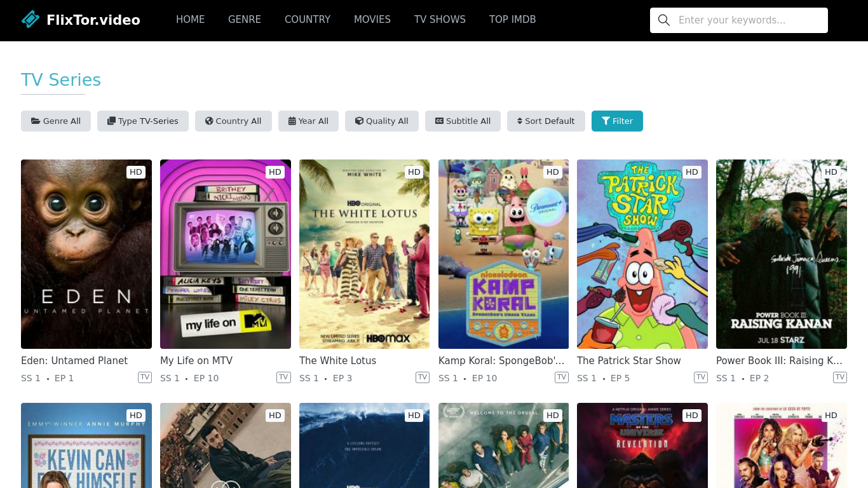Viewport: 868px width, 488px height.
Task: Select TOP IMDB in the navigation bar
Action: (513, 20)
